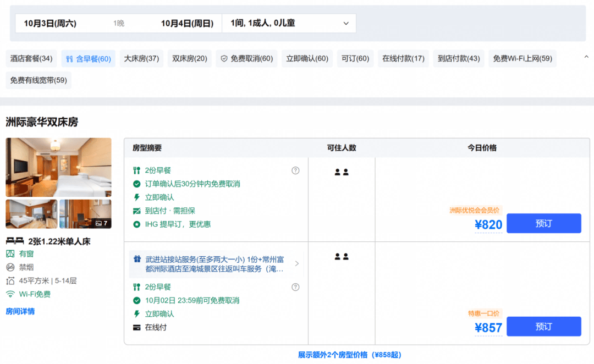
Task: Toggle the 大床房(37) filter
Action: pyautogui.click(x=141, y=59)
